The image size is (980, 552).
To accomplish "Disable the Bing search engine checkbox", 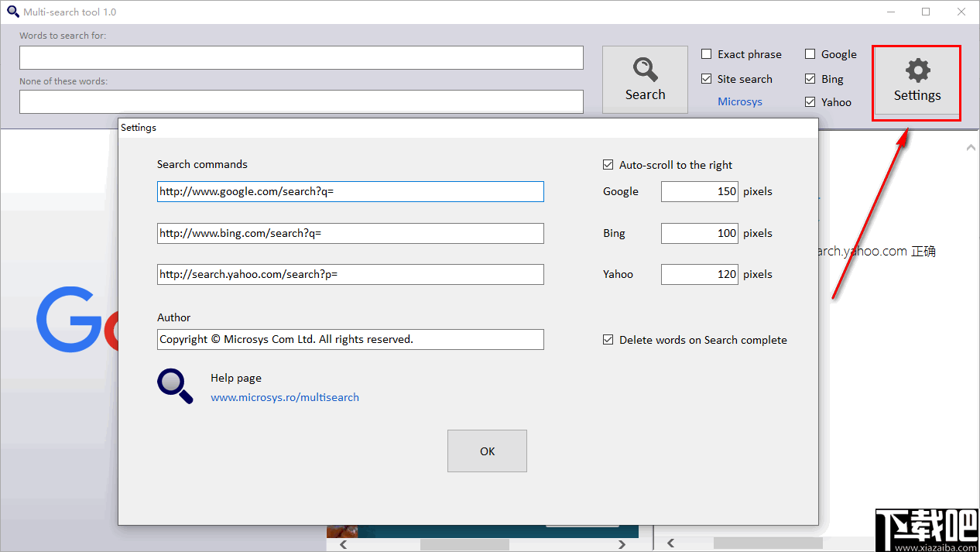I will (x=810, y=79).
